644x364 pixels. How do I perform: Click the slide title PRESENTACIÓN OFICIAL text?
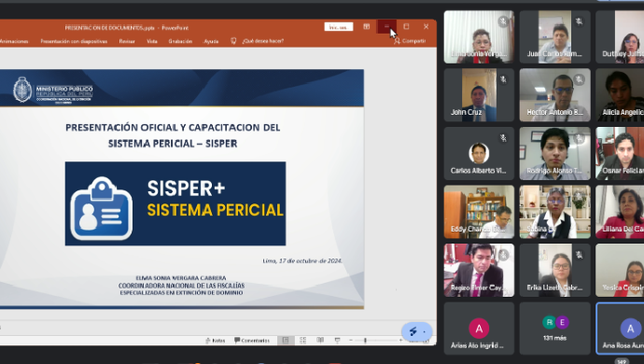coord(173,135)
